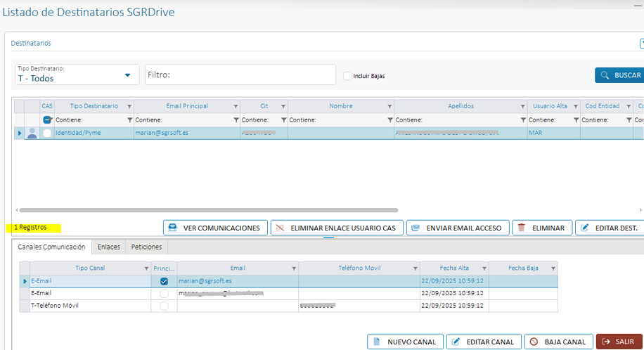
Task: Click the Baja Canal prohibition icon
Action: (534, 342)
